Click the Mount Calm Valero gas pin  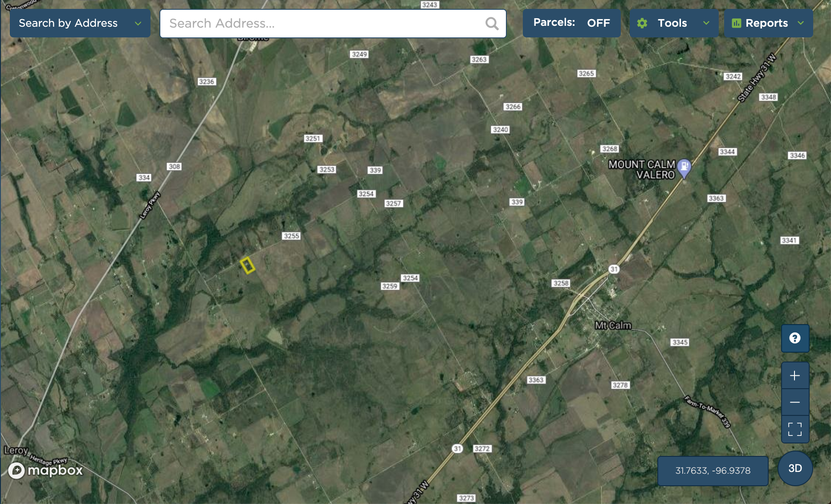pos(684,167)
